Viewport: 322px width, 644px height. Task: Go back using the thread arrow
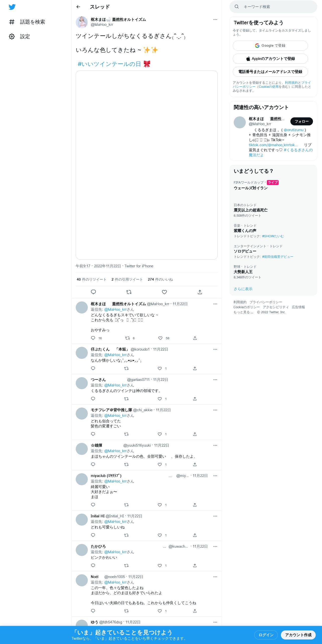click(78, 7)
